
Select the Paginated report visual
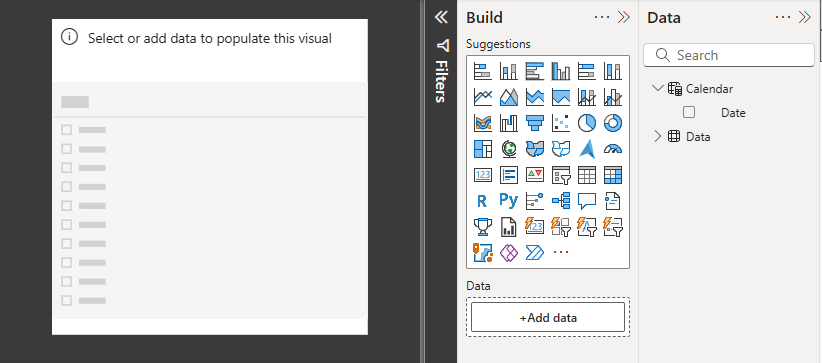pyautogui.click(x=509, y=227)
